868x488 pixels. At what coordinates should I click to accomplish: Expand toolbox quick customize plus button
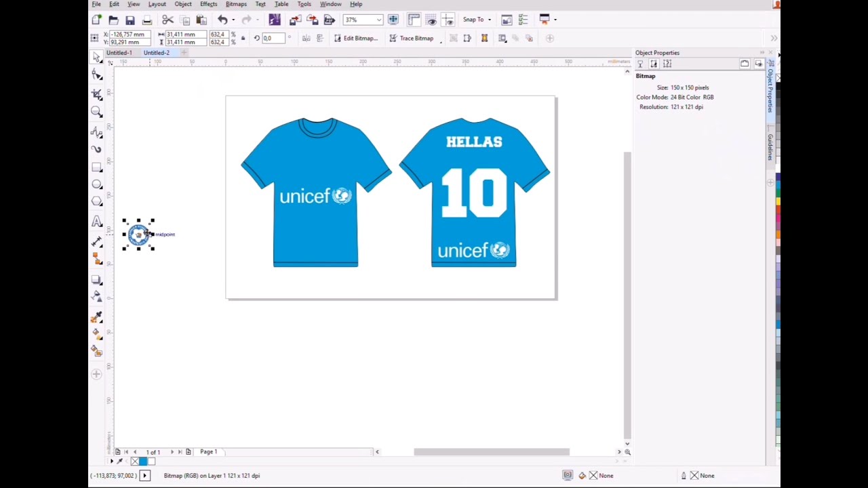coord(96,374)
